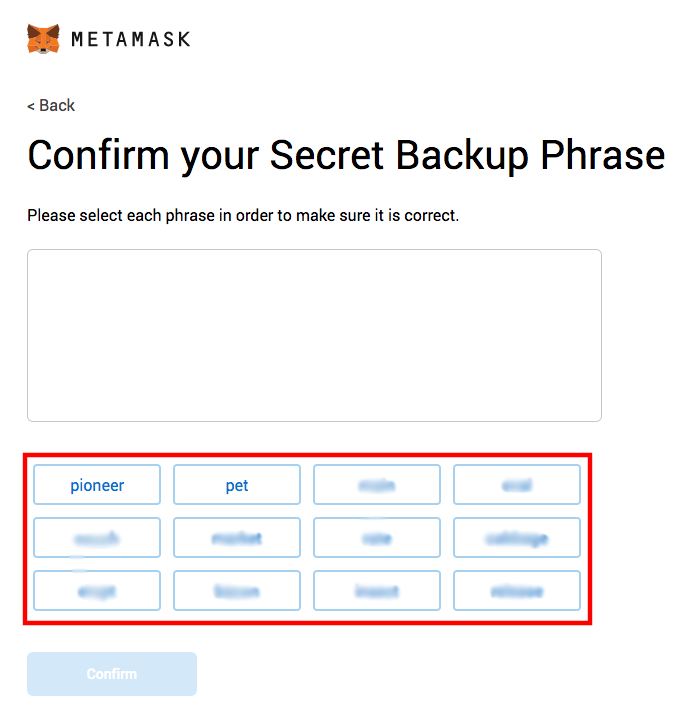The image size is (698, 714).
Task: Select the last blurred word in the middle row
Action: (517, 538)
